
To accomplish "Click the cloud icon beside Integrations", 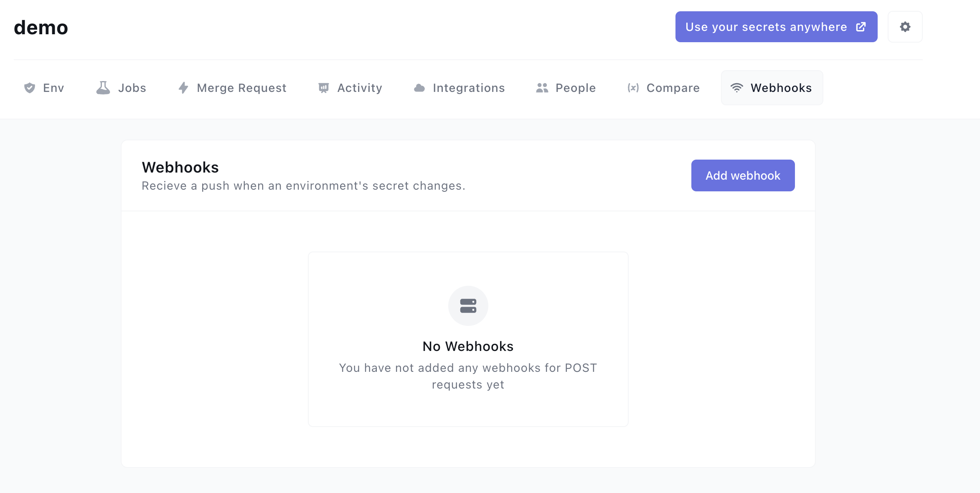I will [419, 88].
